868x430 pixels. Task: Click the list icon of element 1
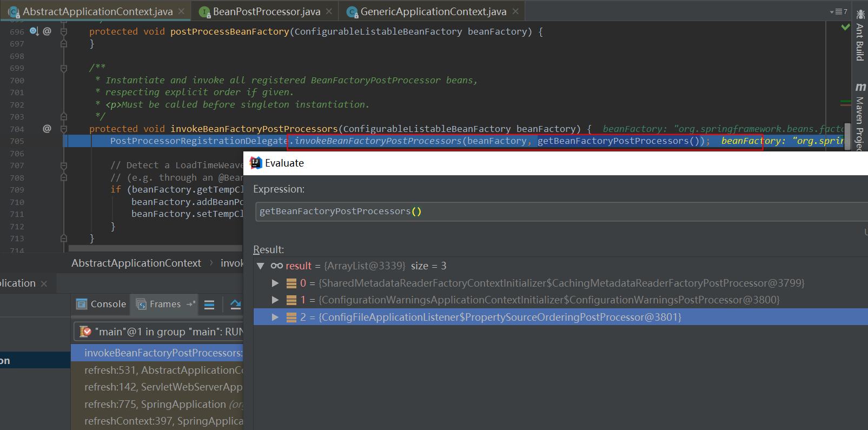coord(291,300)
